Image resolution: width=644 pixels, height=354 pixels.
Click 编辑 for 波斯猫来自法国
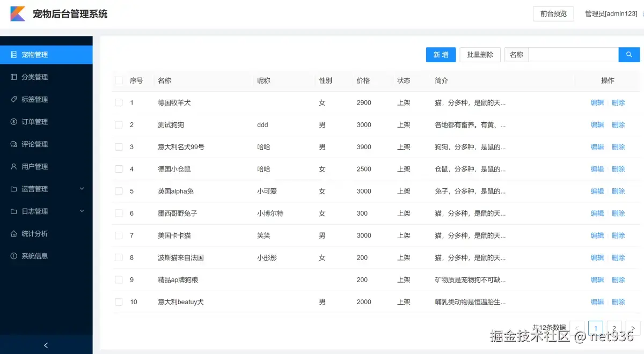pos(597,257)
